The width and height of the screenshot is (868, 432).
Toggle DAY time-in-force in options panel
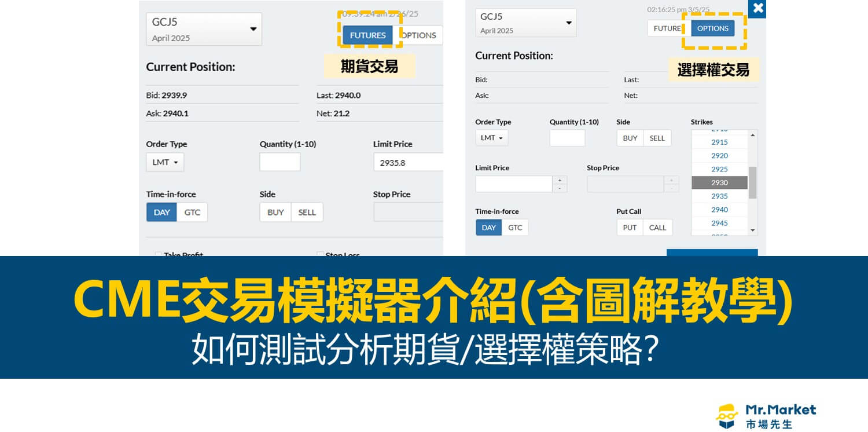(489, 228)
